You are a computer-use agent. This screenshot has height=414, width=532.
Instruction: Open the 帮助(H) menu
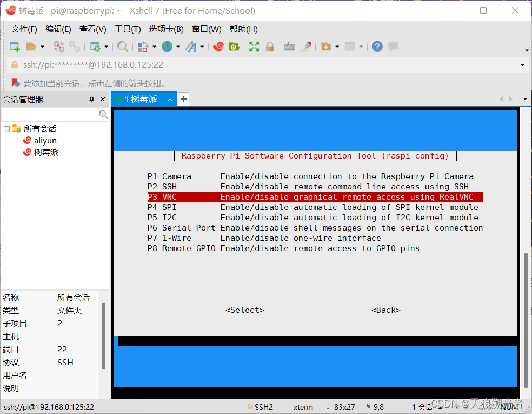[x=244, y=29]
